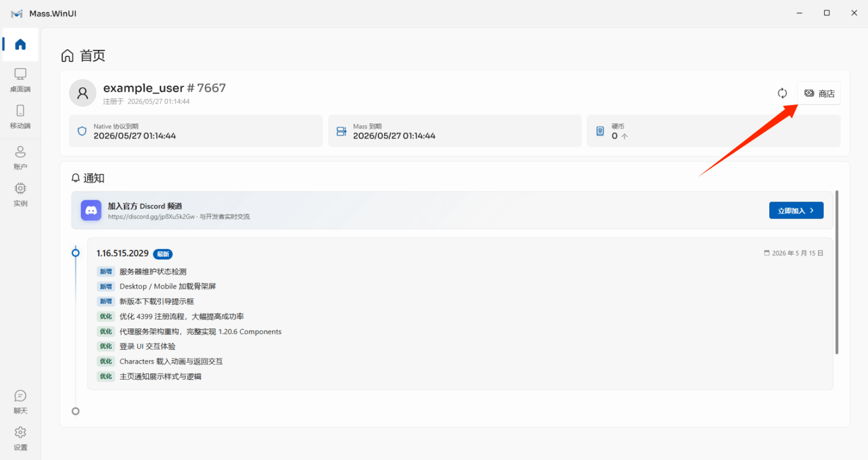Maximize the Mass.WinUI window

click(x=827, y=13)
